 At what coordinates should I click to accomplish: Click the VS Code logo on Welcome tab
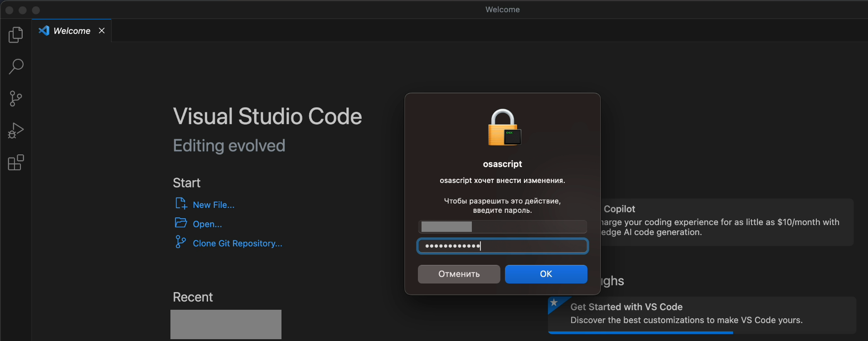44,31
